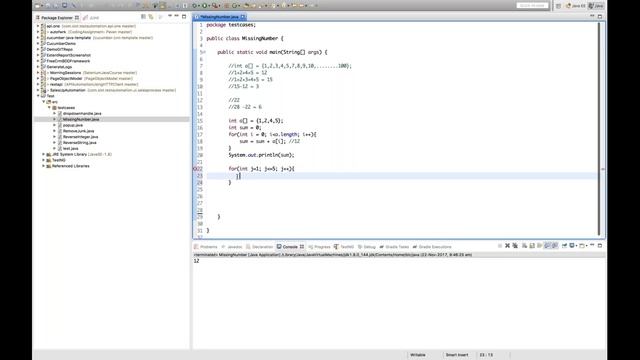This screenshot has width=640, height=360.
Task: Switch to the JUnit view tab
Action: (x=91, y=18)
